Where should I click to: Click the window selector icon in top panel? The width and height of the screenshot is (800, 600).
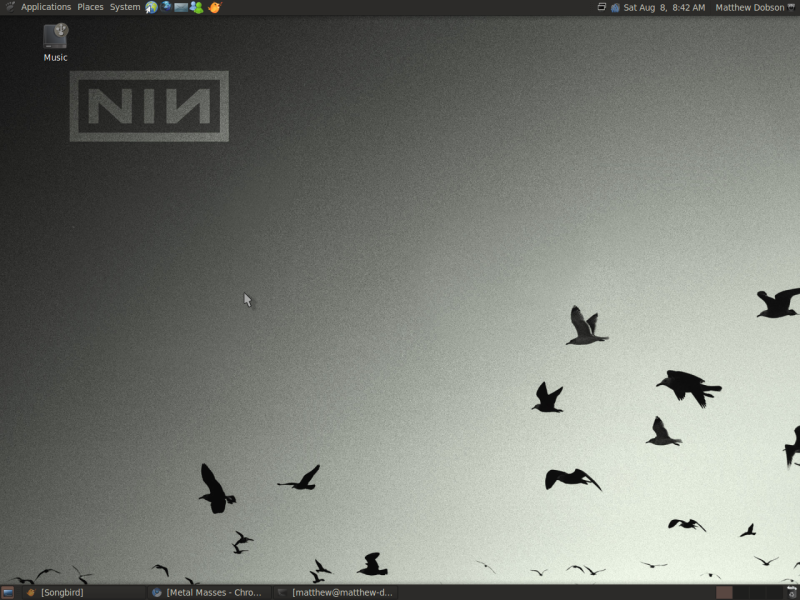[602, 7]
